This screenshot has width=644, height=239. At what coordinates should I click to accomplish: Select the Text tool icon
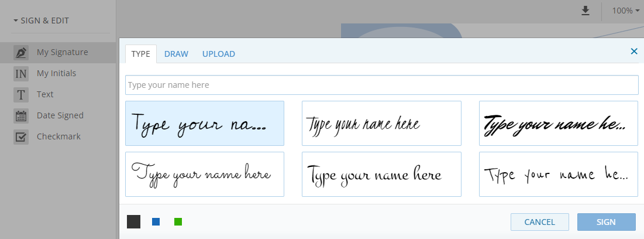[21, 95]
